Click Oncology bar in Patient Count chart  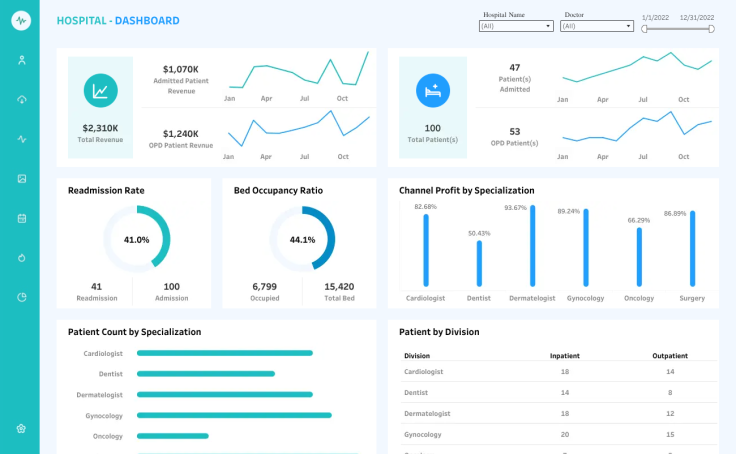click(173, 436)
